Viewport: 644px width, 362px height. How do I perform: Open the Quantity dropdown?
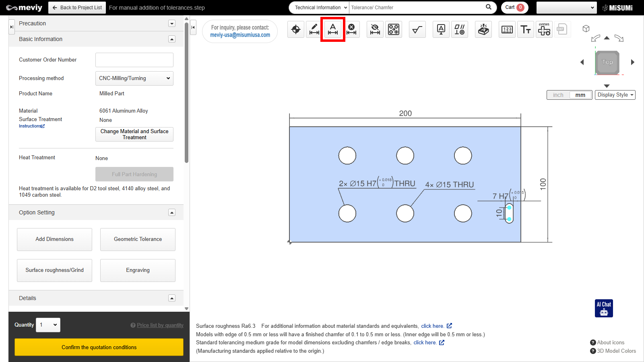click(x=48, y=325)
